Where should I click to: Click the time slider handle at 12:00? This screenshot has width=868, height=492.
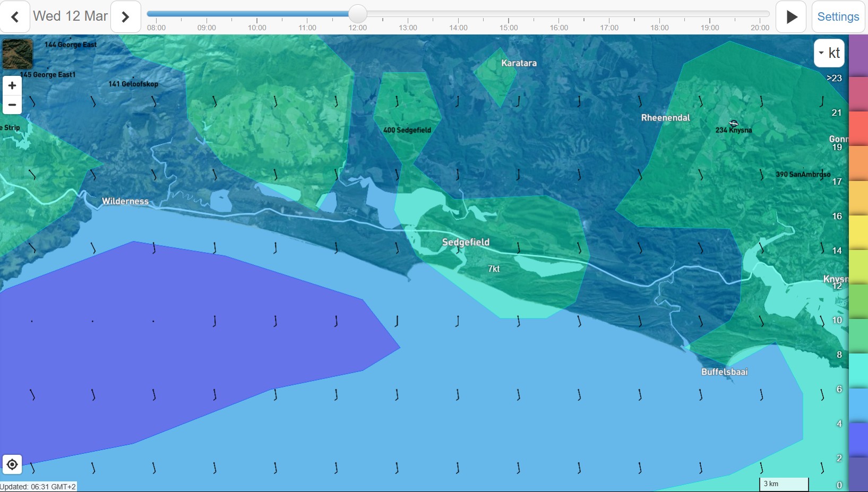(358, 14)
